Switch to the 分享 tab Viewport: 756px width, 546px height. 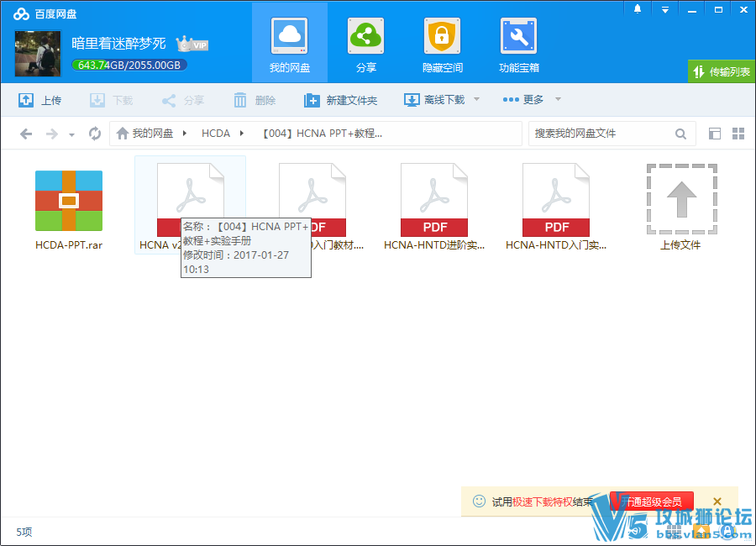pos(365,45)
